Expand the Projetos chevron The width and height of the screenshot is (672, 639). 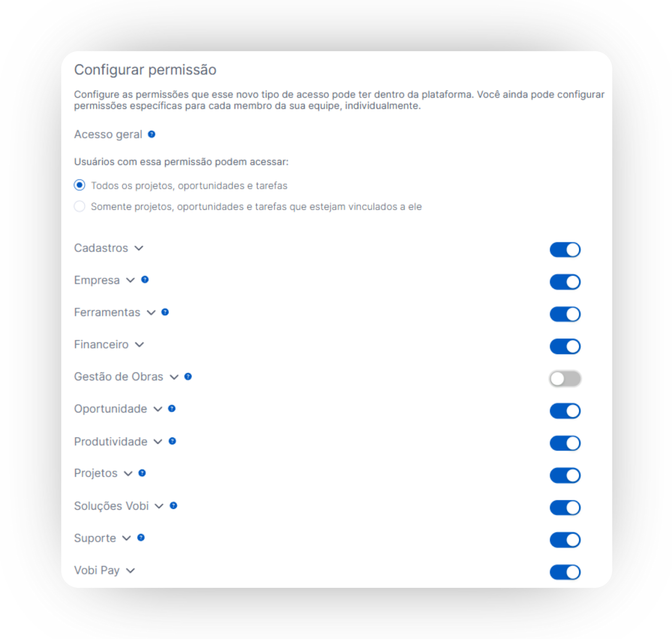coord(128,474)
